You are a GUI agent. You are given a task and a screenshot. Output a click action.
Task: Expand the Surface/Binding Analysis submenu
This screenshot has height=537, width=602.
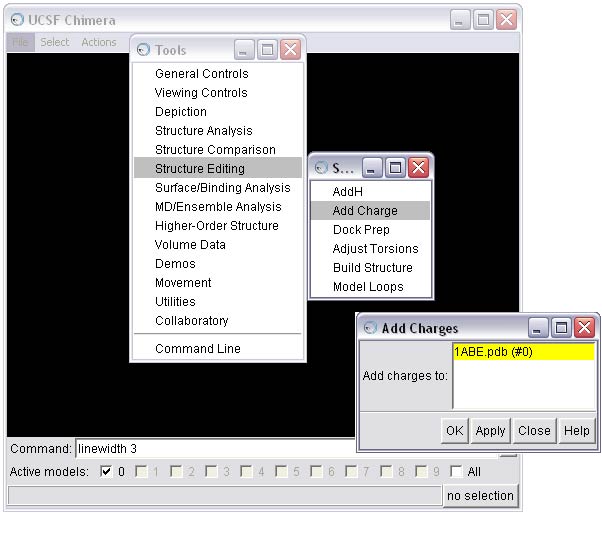point(222,188)
